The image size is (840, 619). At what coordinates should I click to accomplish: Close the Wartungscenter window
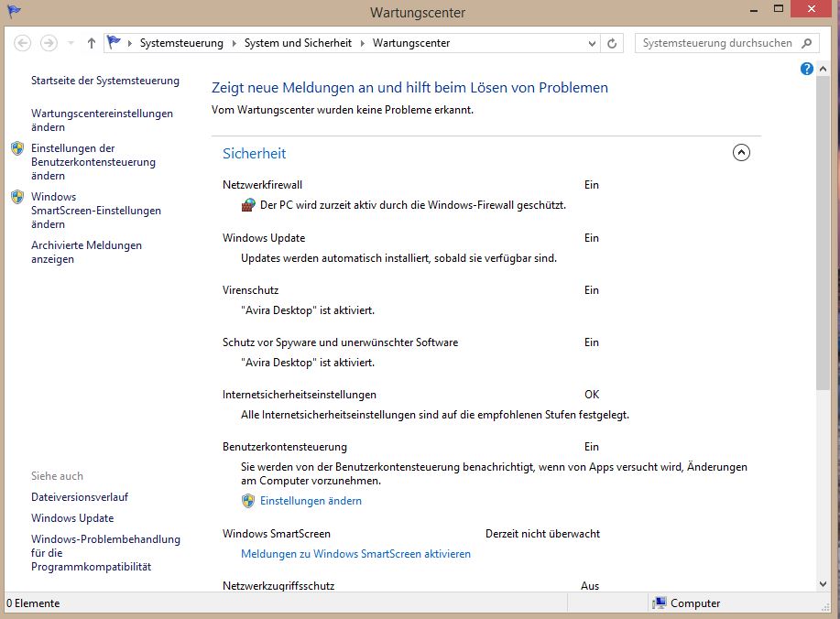point(812,9)
